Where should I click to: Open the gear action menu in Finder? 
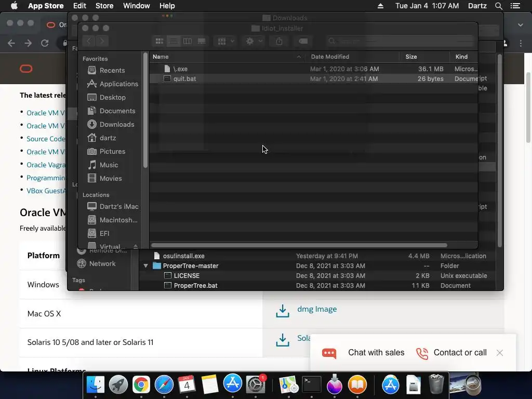coord(254,41)
